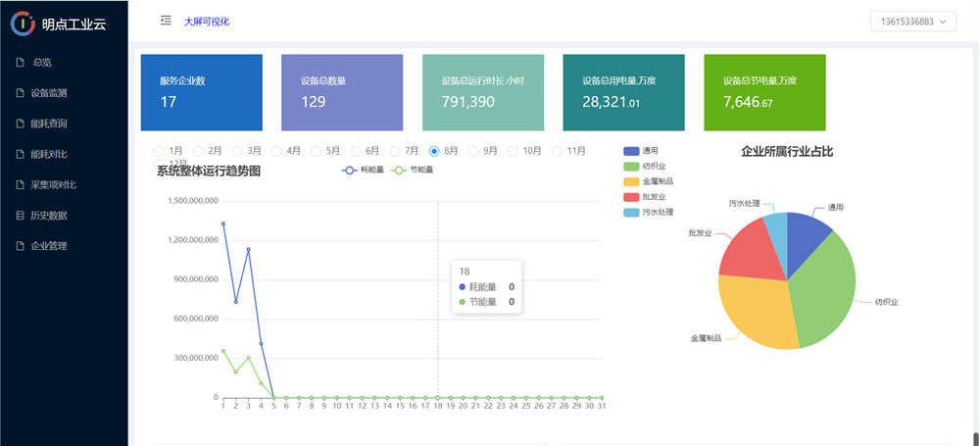Select the 9月 month radio button
980x446 pixels.
coord(473,151)
